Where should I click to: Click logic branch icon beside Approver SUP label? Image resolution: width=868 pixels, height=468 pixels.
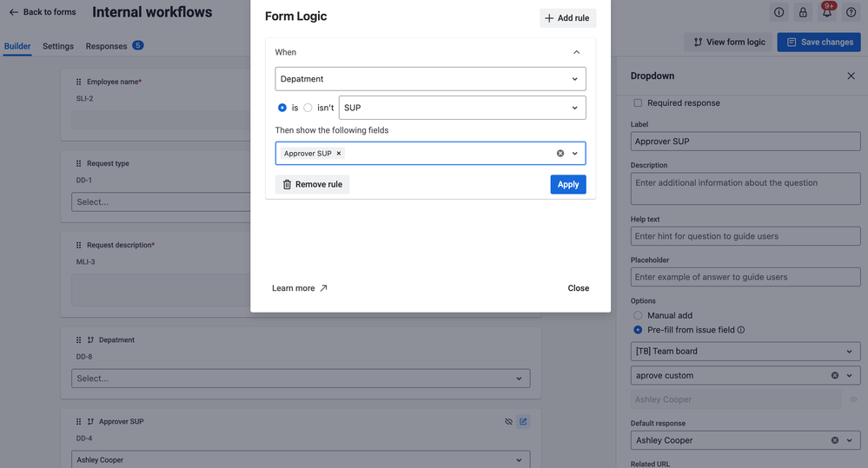click(x=90, y=421)
